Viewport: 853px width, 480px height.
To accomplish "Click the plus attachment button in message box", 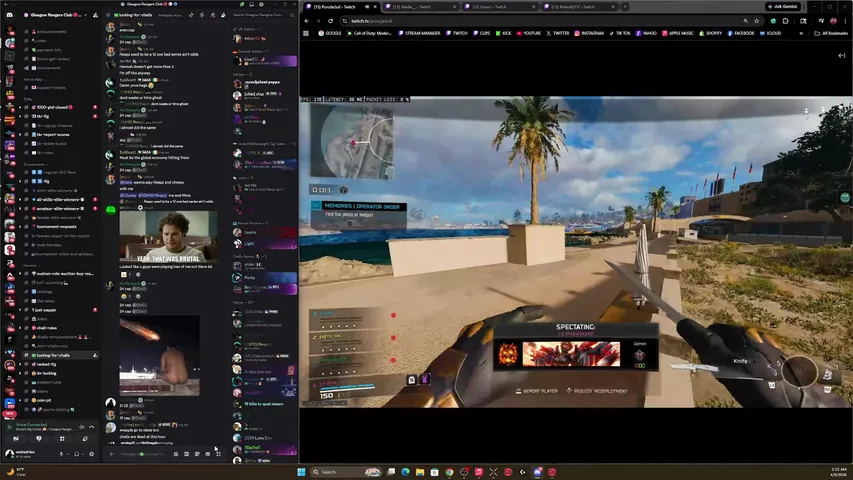I will (x=112, y=454).
